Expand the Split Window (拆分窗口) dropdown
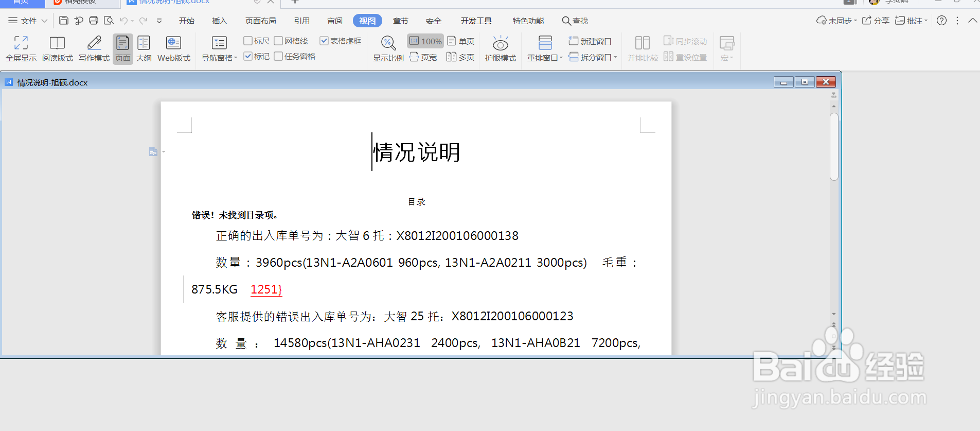 (615, 57)
